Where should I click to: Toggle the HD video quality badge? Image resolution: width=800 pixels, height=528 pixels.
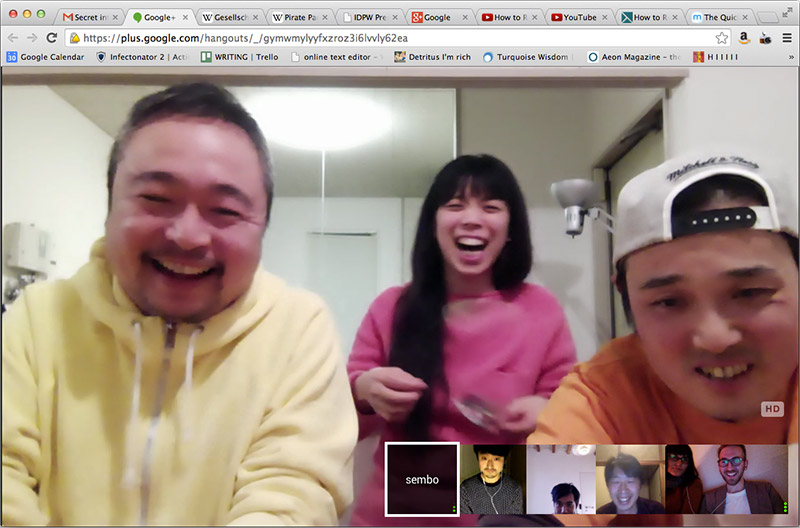pos(772,409)
